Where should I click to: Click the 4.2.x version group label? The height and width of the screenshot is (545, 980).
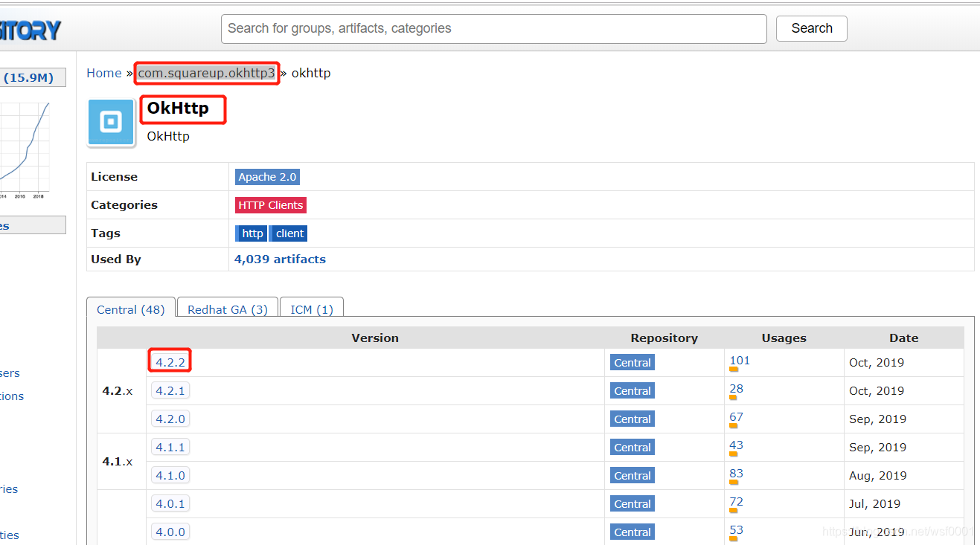click(118, 391)
